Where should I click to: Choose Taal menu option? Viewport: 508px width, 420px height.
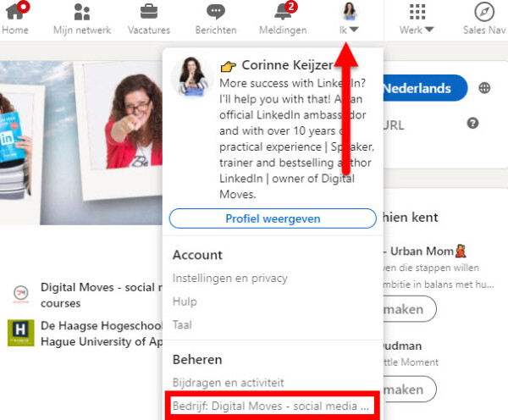183,323
